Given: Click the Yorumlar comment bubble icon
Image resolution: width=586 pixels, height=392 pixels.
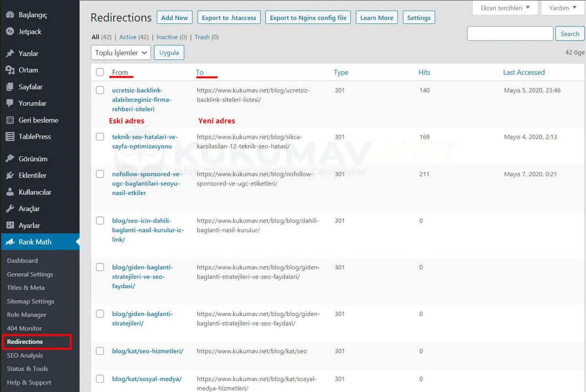Looking at the screenshot, I should (x=10, y=103).
